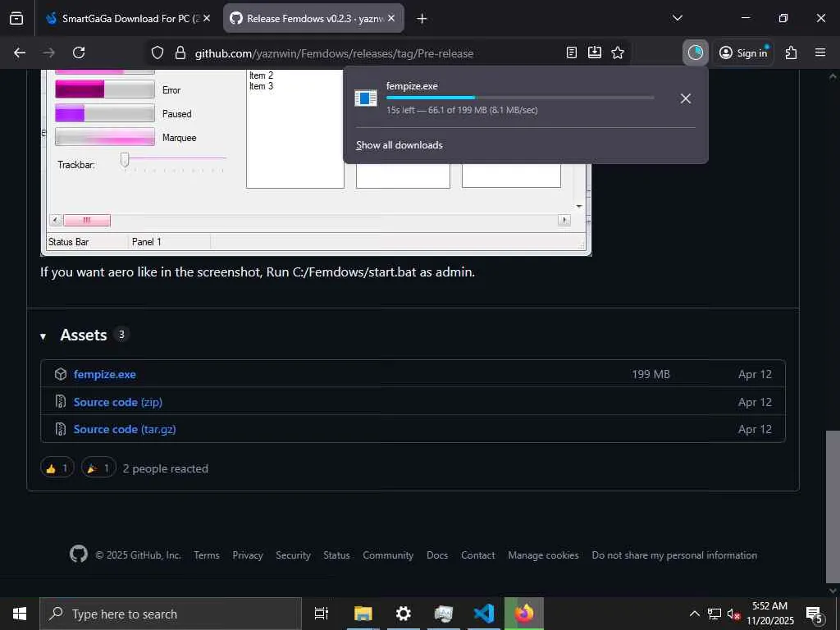Open File Explorer from the taskbar
The height and width of the screenshot is (630, 840).
coord(363,614)
